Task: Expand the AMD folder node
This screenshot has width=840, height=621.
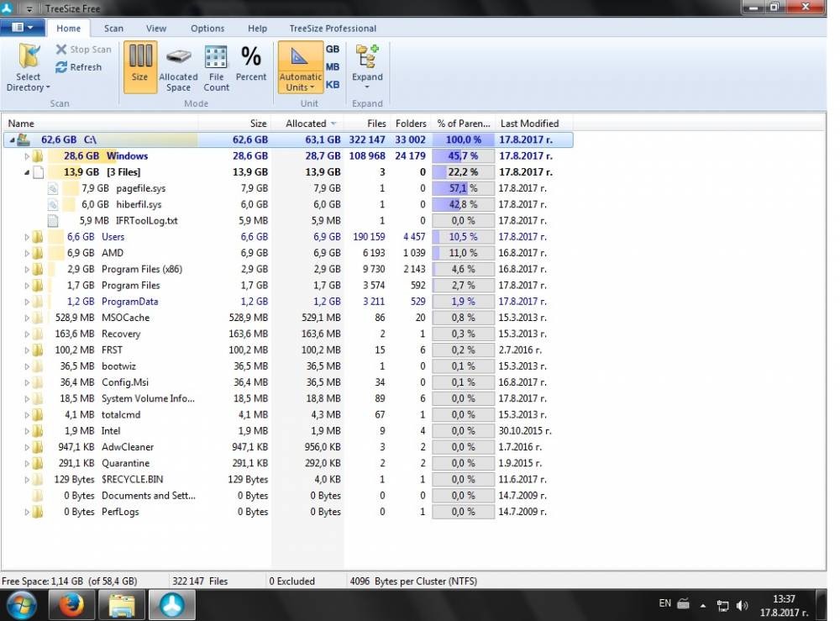Action: click(x=27, y=253)
